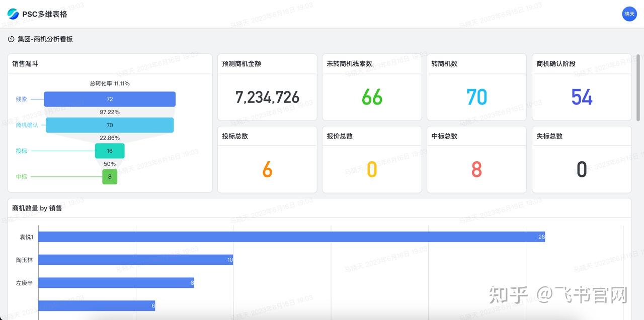Image resolution: width=644 pixels, height=320 pixels.
Task: Select the 商机确认 funnel bar showing 70
Action: pyautogui.click(x=109, y=125)
